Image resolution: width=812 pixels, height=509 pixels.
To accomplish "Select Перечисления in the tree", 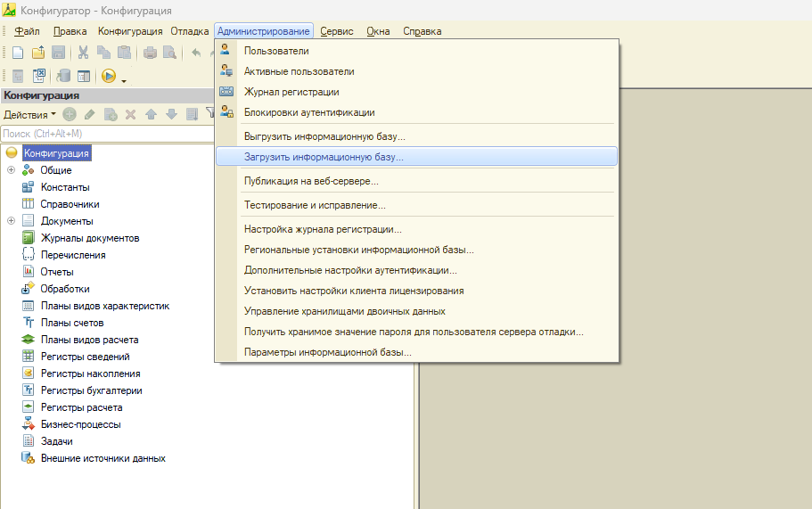I will click(x=73, y=255).
